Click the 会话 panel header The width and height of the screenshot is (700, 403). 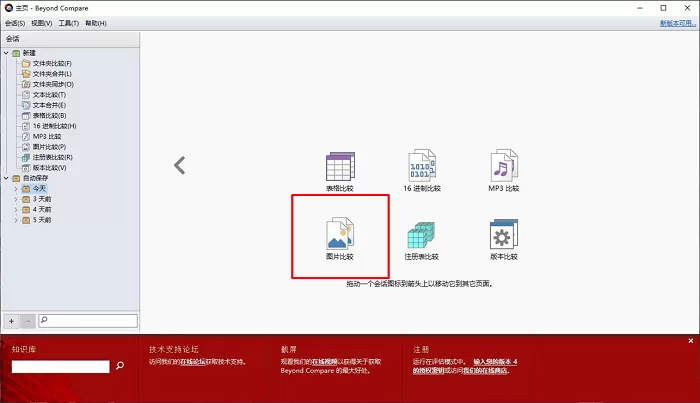[x=70, y=39]
